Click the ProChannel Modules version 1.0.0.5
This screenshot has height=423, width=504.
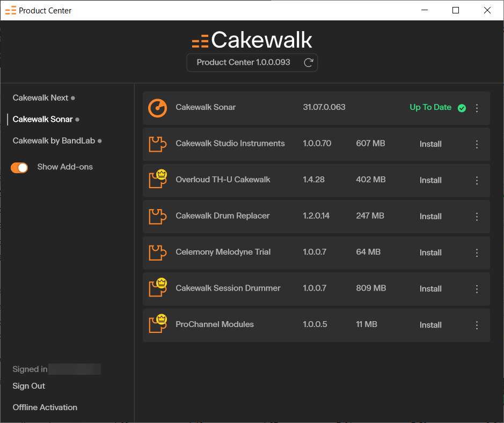pos(315,324)
